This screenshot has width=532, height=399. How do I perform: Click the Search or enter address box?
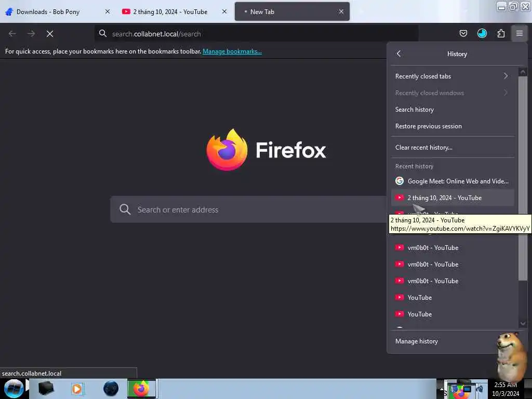(x=248, y=209)
